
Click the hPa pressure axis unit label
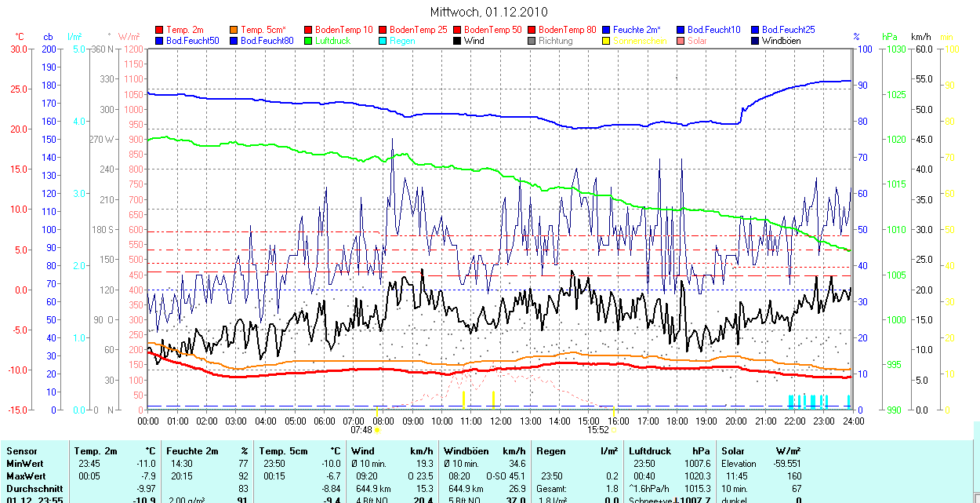(x=889, y=37)
